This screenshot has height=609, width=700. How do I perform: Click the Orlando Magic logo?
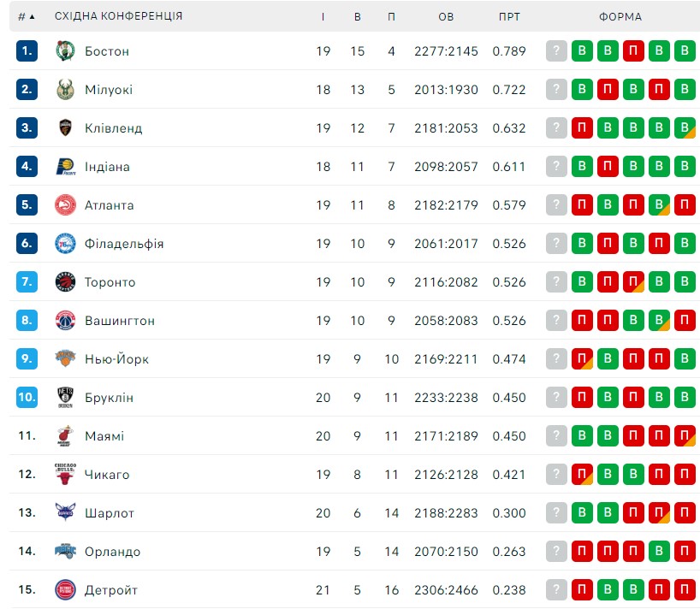pyautogui.click(x=65, y=551)
